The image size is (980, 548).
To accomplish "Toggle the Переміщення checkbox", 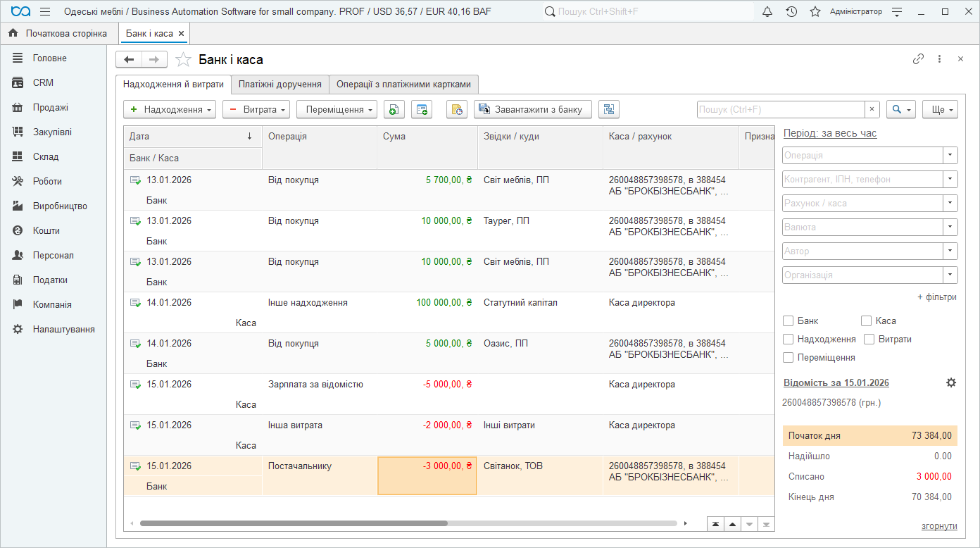I will [789, 358].
